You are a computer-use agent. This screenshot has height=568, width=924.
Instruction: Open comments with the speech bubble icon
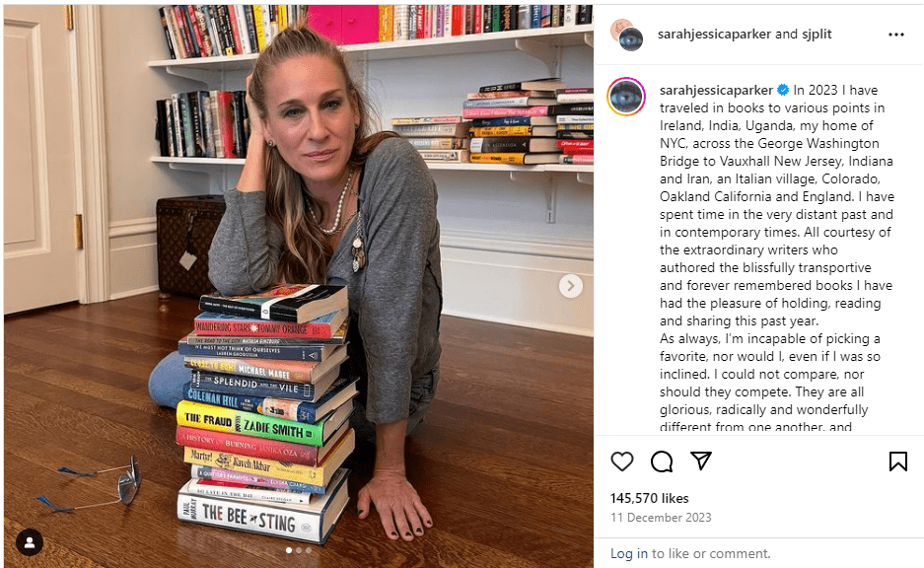[661, 461]
